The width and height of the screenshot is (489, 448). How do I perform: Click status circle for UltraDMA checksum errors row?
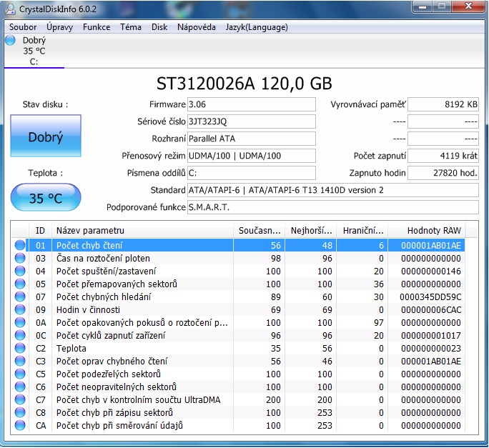click(x=20, y=399)
